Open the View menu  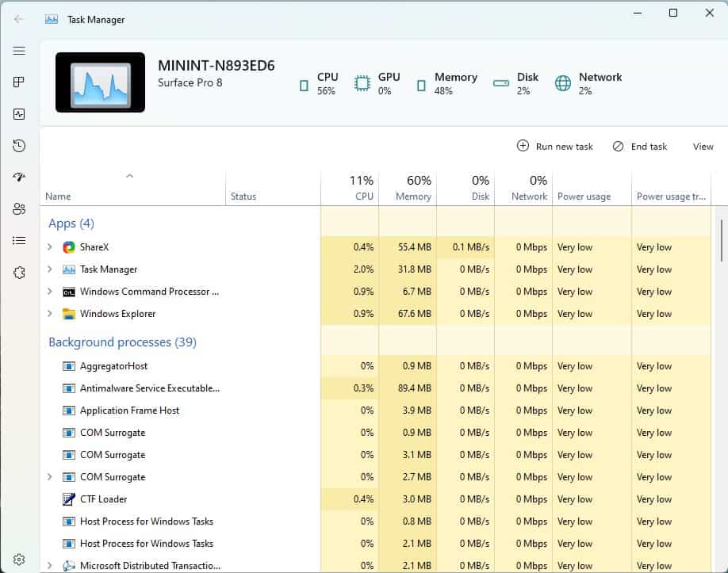pos(703,147)
